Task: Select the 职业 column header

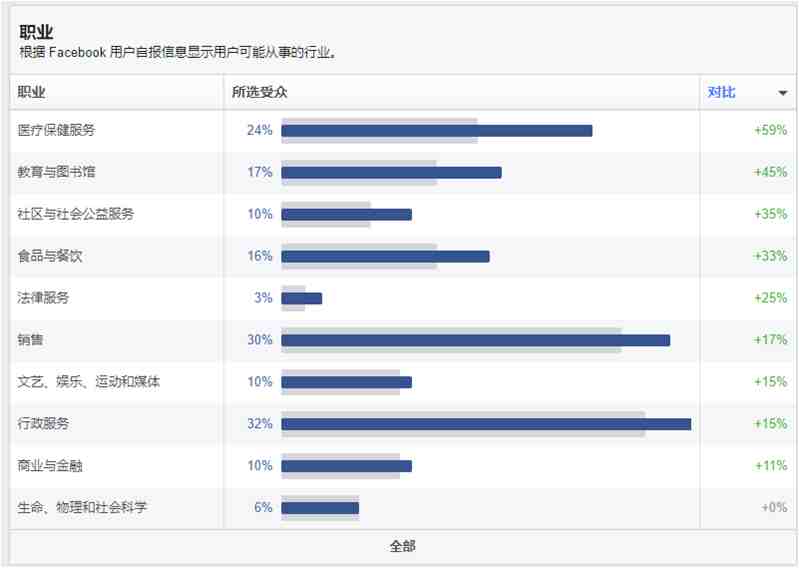Action: pyautogui.click(x=32, y=92)
